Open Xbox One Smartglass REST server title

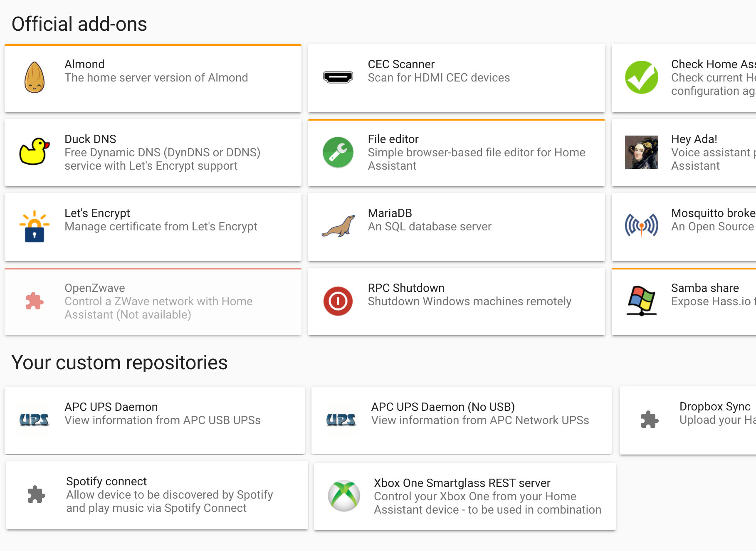[462, 483]
